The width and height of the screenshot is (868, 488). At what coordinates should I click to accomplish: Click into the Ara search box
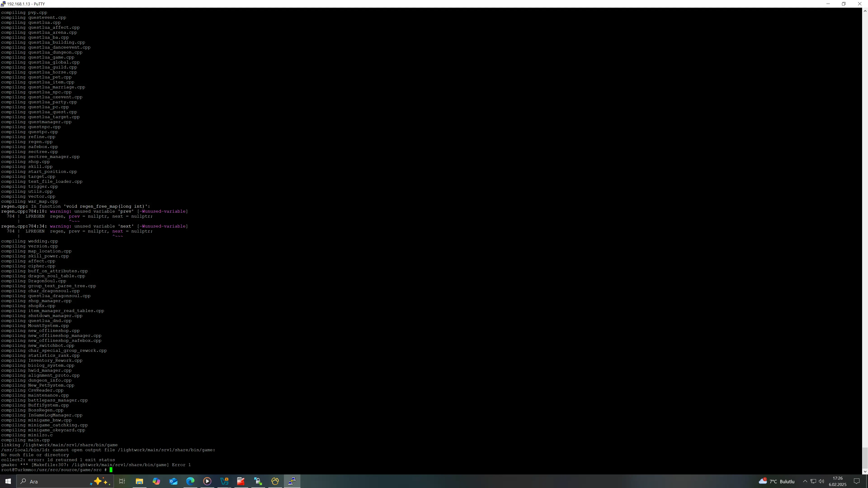54,481
